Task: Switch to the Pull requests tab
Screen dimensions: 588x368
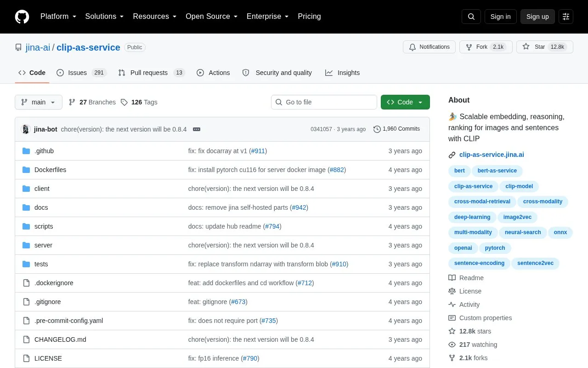Action: pos(151,73)
